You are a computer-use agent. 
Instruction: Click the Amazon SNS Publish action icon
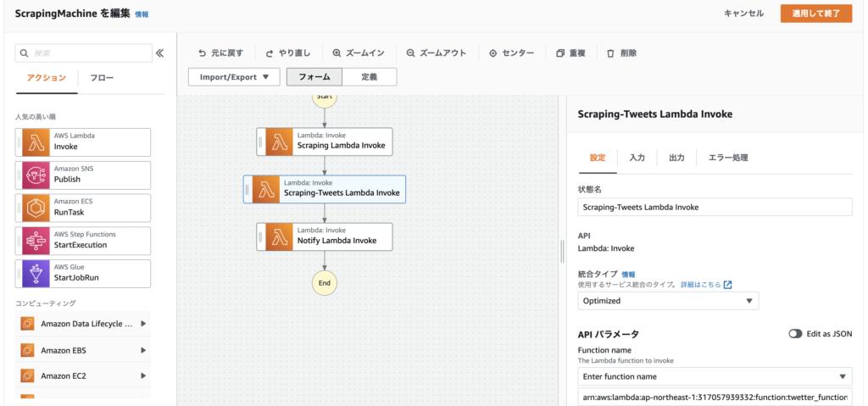36,175
